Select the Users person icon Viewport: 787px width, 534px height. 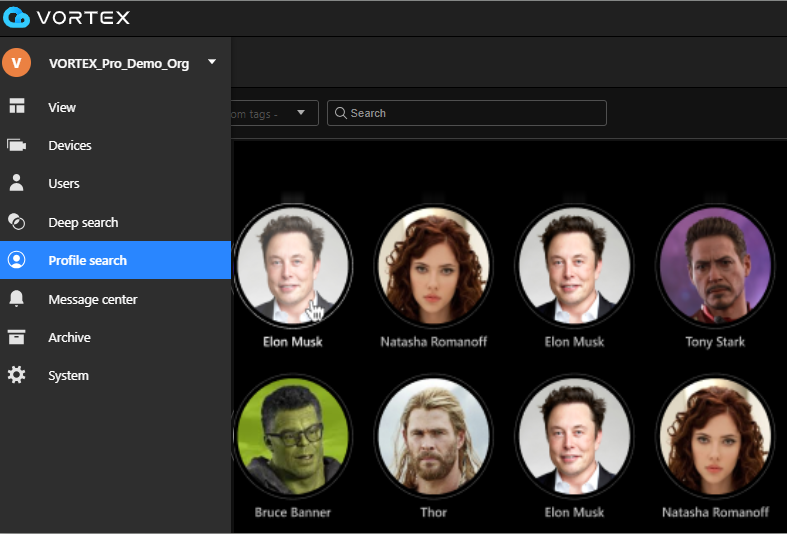pos(17,183)
